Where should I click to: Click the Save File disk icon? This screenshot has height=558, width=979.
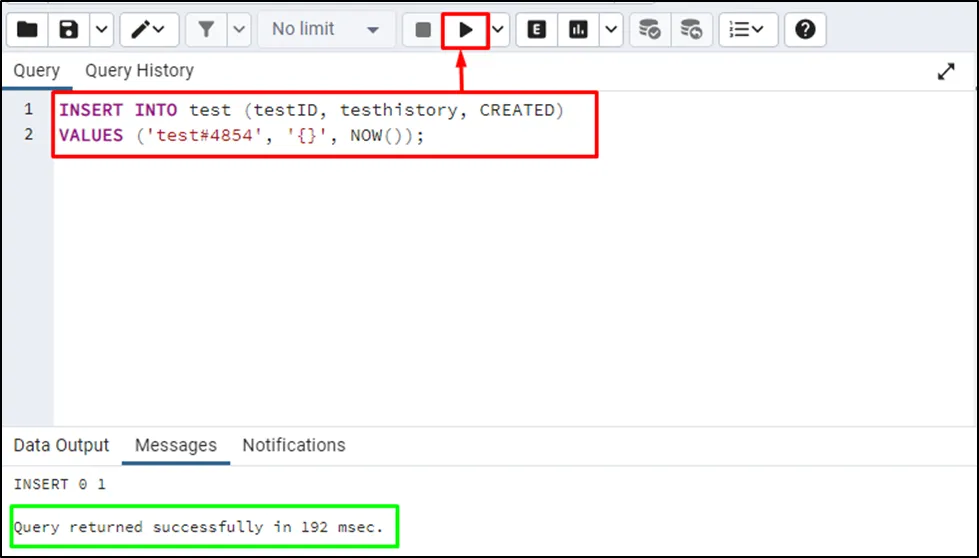tap(69, 30)
